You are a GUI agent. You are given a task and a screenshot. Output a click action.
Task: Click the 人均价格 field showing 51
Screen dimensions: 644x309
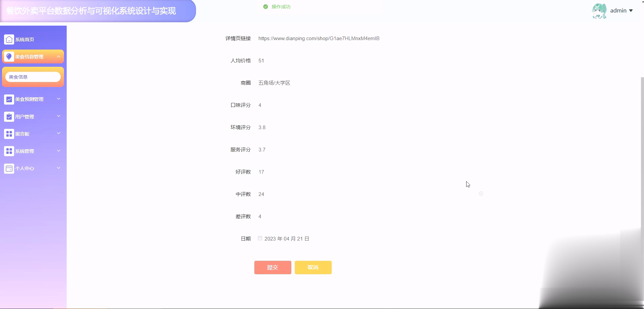pos(371,61)
